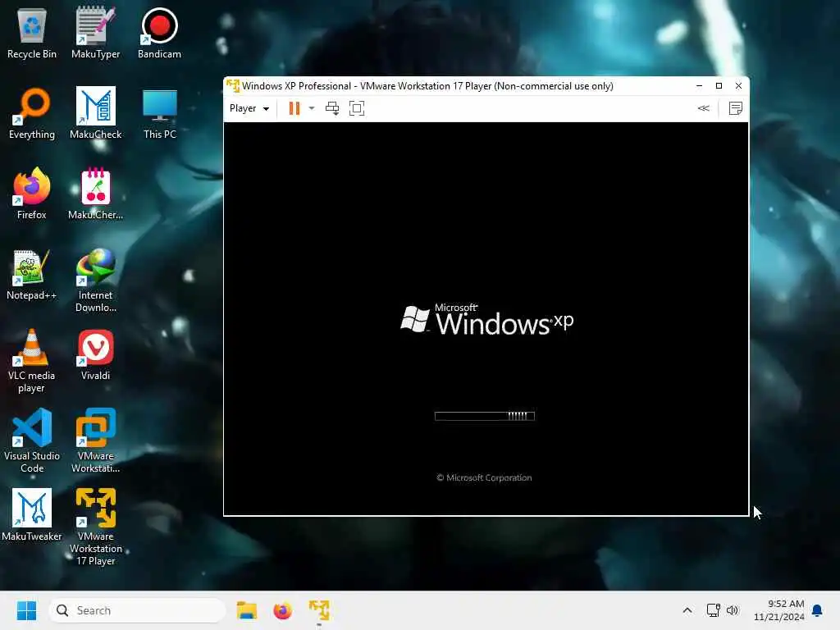Maximize the VMware Player window
The width and height of the screenshot is (840, 630).
tap(719, 85)
